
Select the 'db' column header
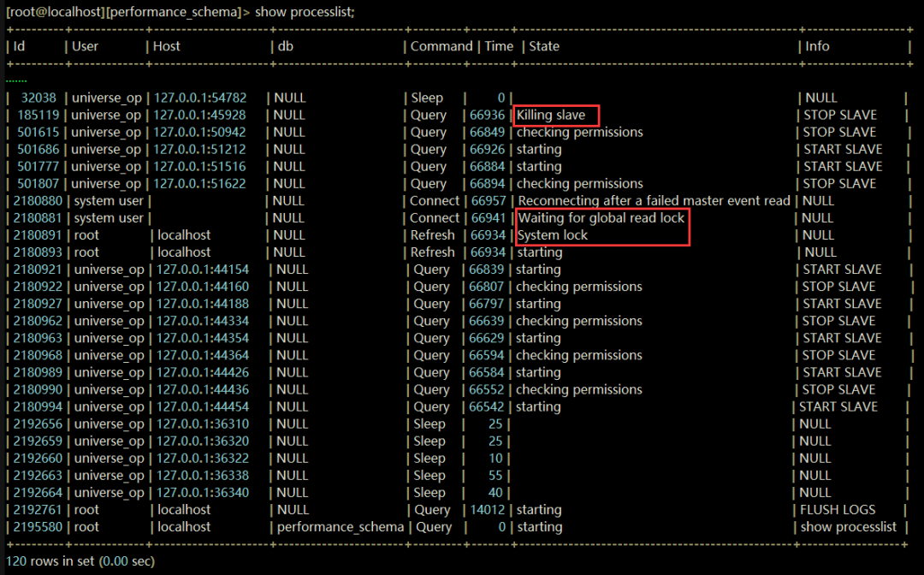[x=285, y=46]
